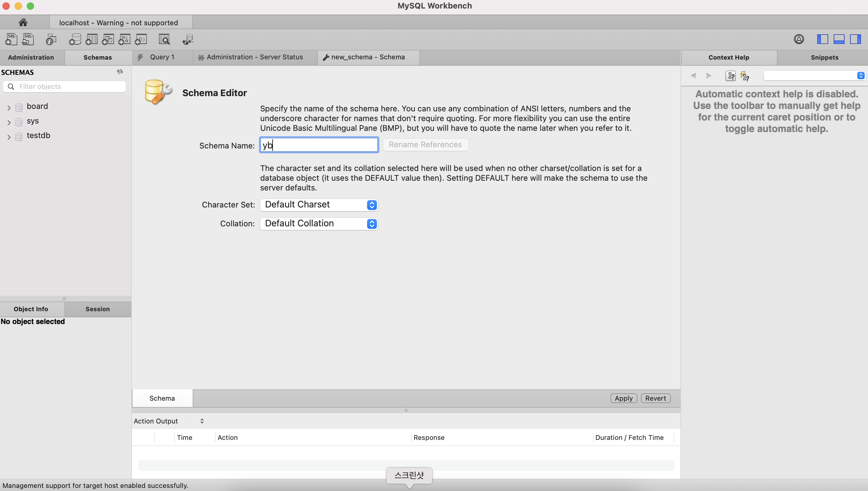
Task: Create a new SQL tab icon
Action: point(11,40)
